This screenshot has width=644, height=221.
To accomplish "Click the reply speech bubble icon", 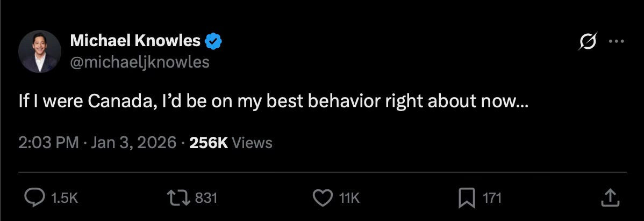I will tap(35, 198).
